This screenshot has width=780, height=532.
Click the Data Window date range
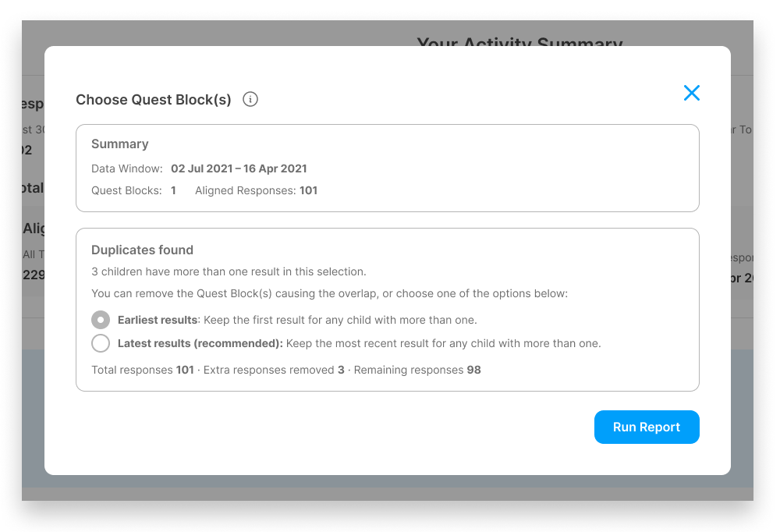(239, 168)
